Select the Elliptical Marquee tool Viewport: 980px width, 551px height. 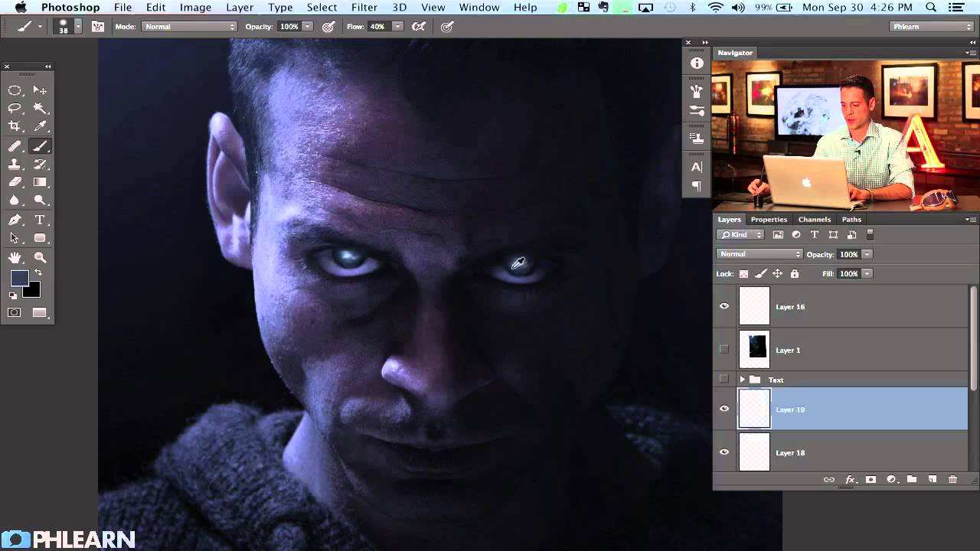pos(15,90)
